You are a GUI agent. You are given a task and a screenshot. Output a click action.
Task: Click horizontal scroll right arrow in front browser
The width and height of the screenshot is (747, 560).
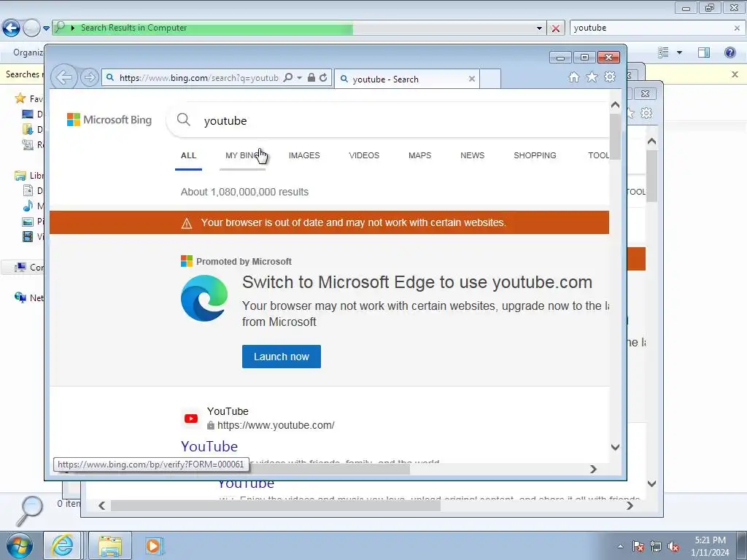tap(593, 469)
